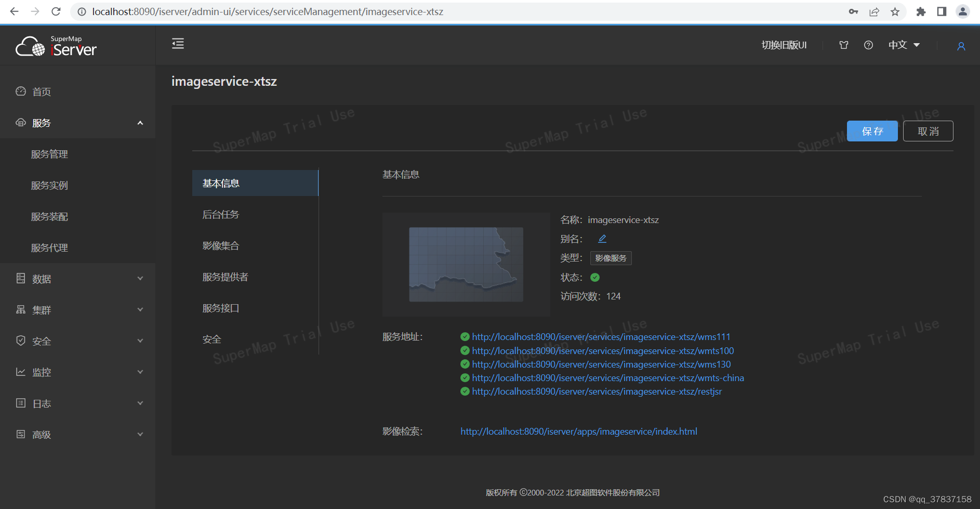The image size is (980, 509).
Task: Open 服务管理 in the sidebar
Action: pyautogui.click(x=49, y=154)
